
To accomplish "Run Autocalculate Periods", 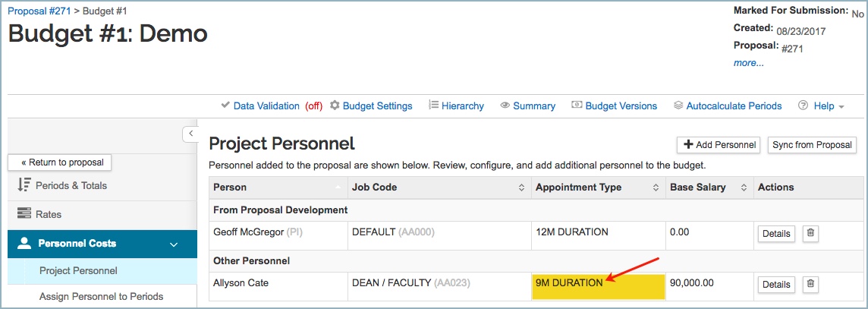I will 728,106.
